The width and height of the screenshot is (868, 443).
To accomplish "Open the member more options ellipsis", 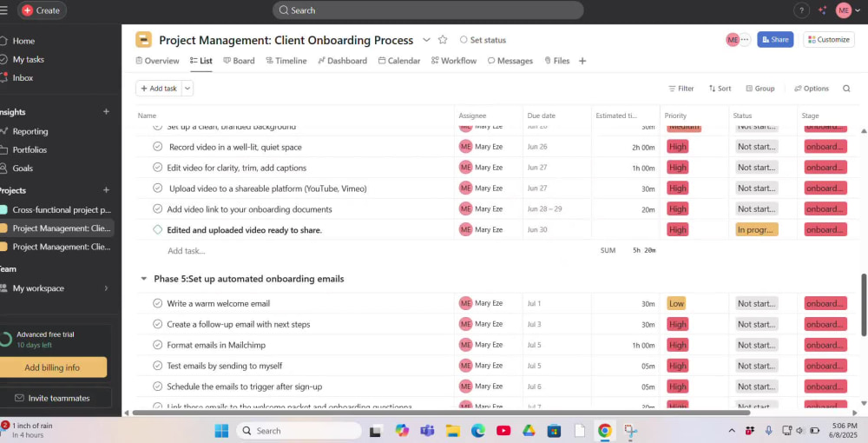I will (x=745, y=39).
